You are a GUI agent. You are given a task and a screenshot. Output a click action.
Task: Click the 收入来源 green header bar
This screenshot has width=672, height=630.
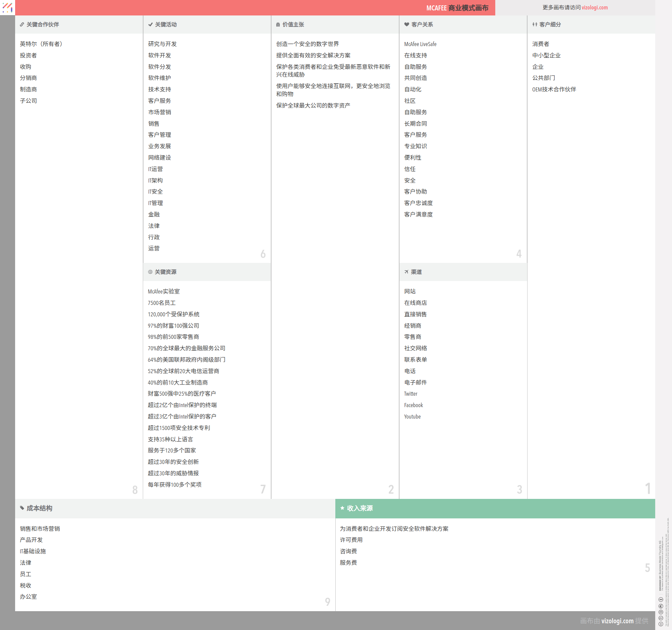(495, 508)
